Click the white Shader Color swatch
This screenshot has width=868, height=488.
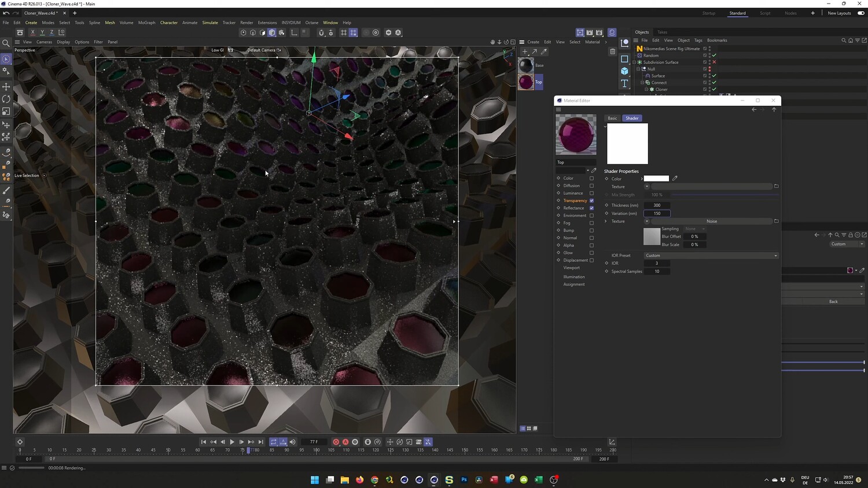(656, 179)
